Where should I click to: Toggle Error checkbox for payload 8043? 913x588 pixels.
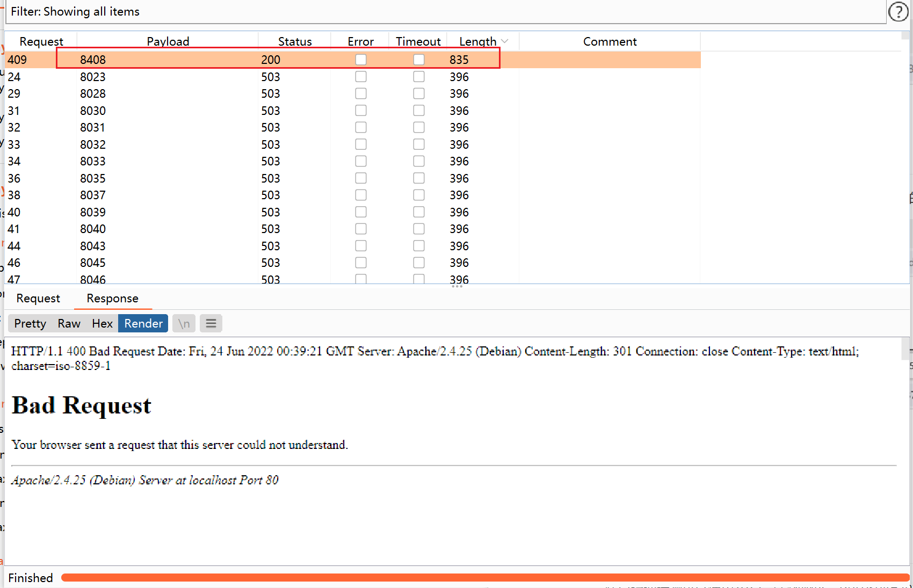click(x=361, y=246)
